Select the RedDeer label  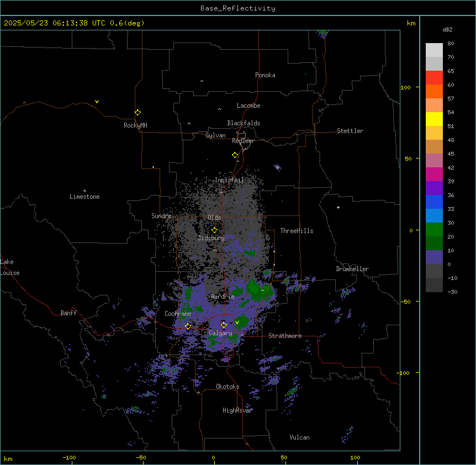coord(243,141)
